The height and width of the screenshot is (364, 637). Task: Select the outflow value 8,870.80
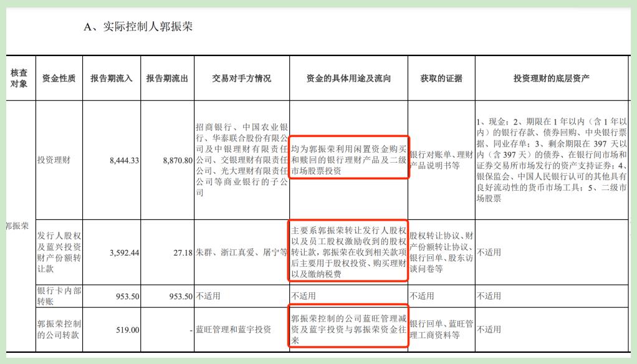coord(178,160)
